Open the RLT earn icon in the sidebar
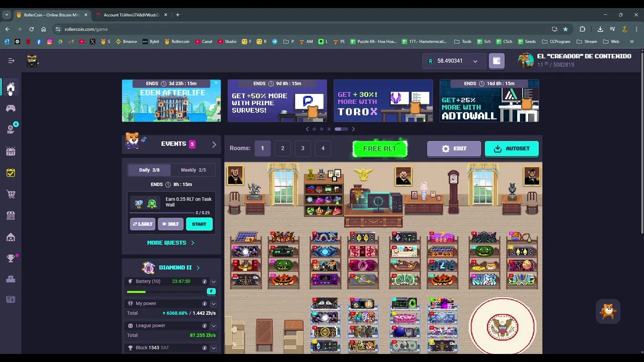644x362 pixels. [x=11, y=129]
